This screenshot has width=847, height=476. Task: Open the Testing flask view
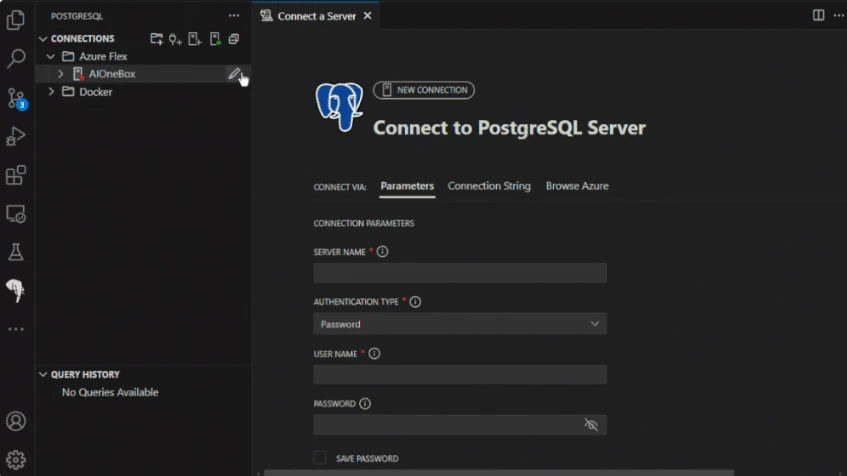point(16,252)
